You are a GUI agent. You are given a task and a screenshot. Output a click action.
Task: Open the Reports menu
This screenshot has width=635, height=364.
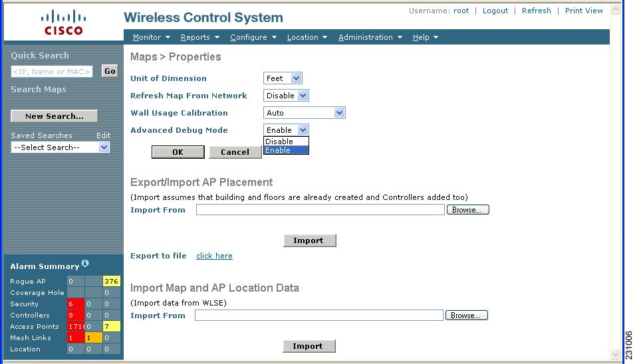(199, 37)
